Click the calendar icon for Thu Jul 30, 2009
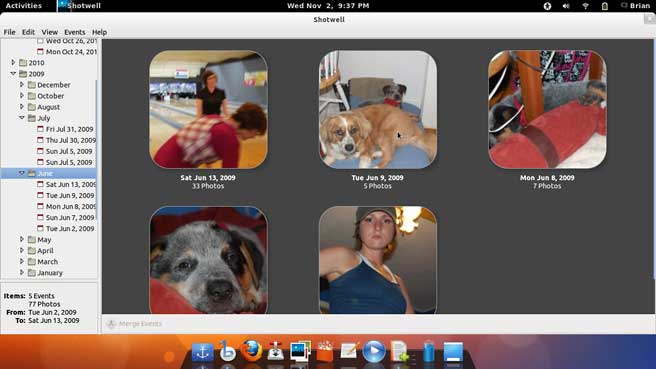This screenshot has width=656, height=369. tap(40, 140)
